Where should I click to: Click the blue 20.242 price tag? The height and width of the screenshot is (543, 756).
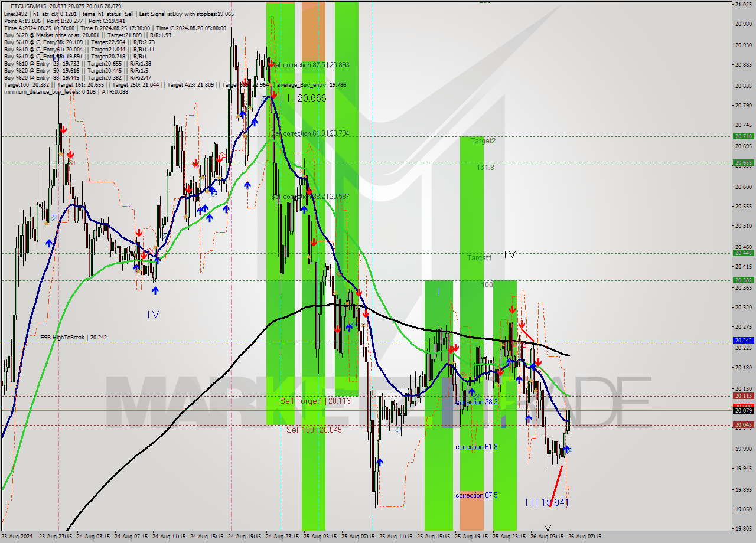point(743,341)
